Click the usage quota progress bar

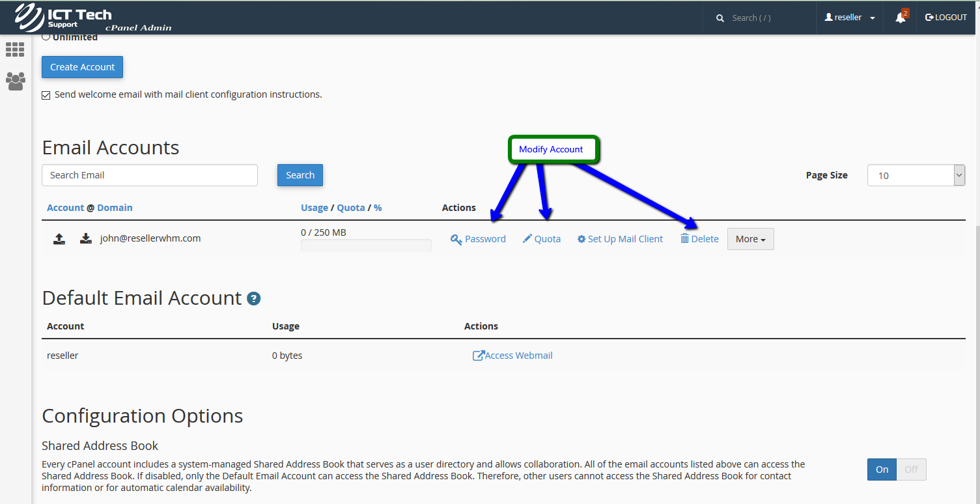tap(366, 245)
